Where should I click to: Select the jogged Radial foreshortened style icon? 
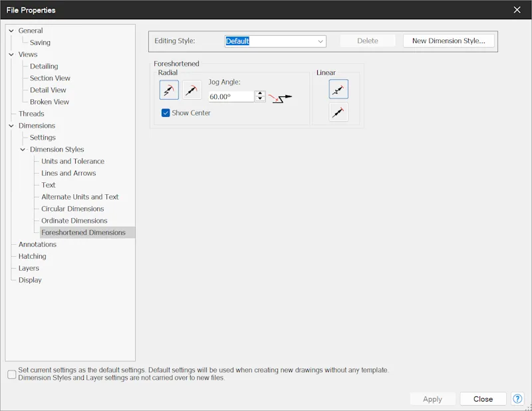point(169,90)
